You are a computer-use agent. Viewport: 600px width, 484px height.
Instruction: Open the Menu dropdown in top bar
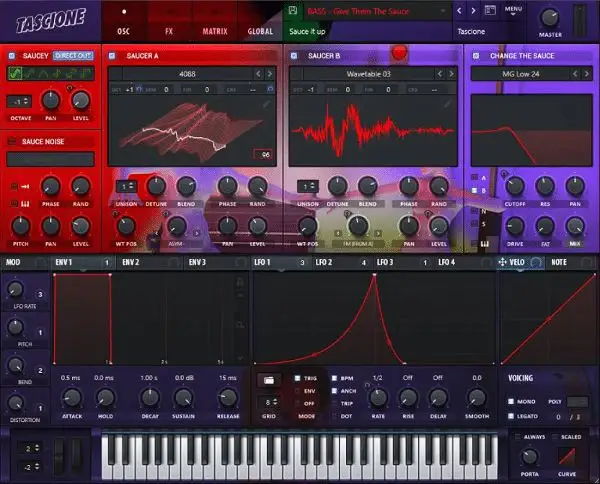pyautogui.click(x=515, y=10)
